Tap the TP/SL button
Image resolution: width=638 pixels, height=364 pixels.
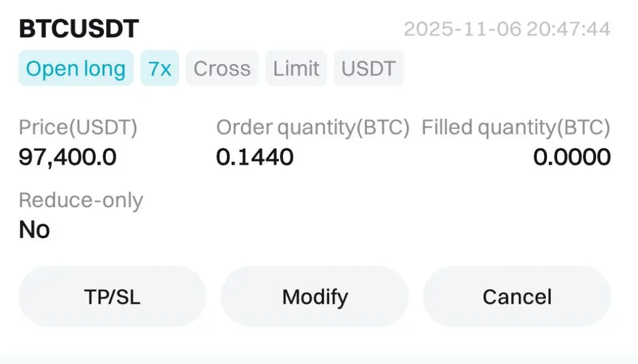click(112, 297)
